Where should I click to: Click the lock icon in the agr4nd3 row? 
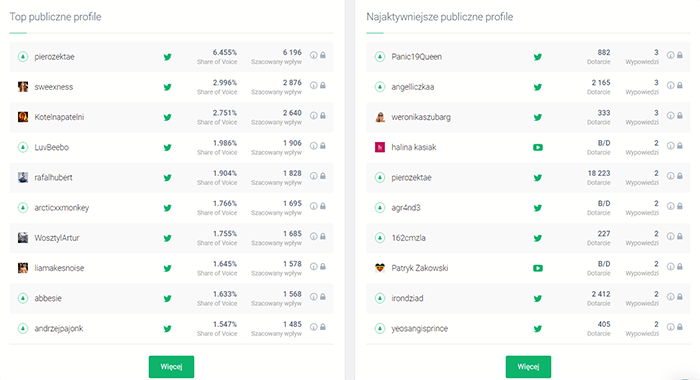(679, 206)
